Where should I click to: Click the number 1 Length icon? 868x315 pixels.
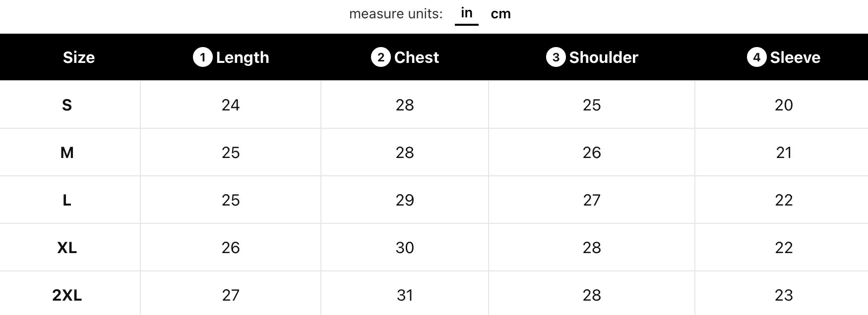click(x=202, y=57)
